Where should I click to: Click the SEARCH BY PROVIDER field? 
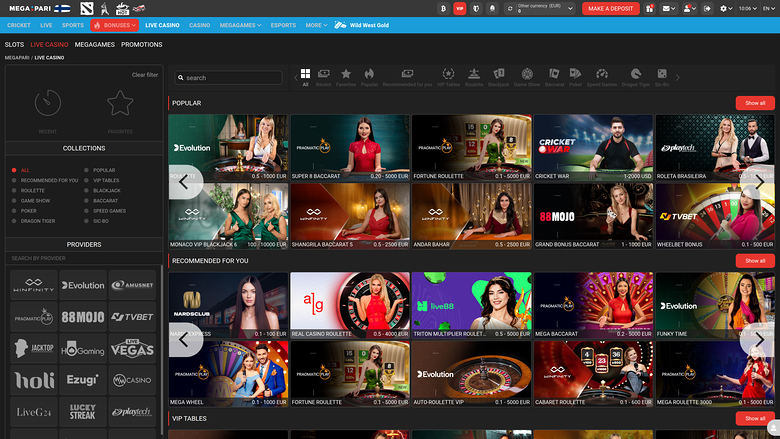(x=84, y=258)
